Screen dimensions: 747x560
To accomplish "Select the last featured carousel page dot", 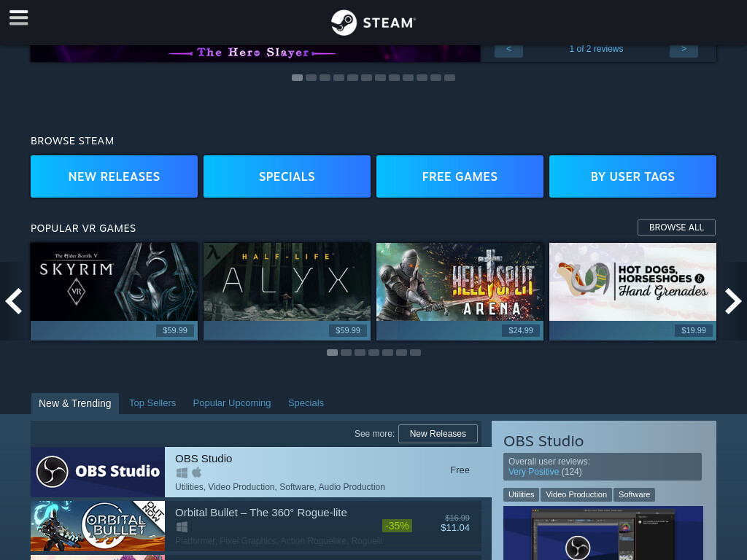I will pos(449,77).
